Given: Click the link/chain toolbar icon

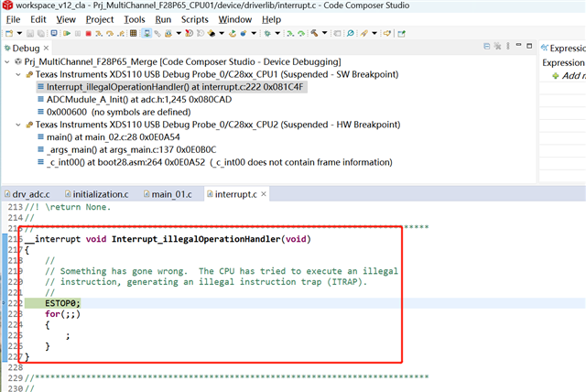Looking at the screenshot, I should coord(157,33).
